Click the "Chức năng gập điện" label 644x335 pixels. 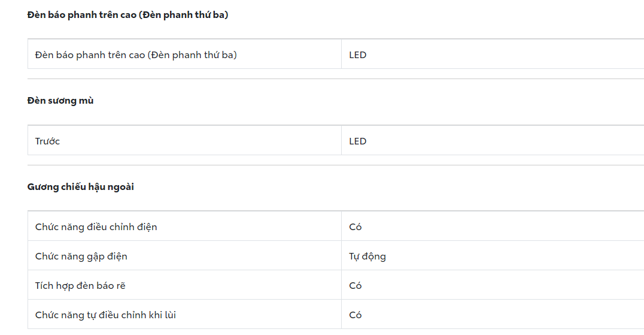[x=81, y=256]
